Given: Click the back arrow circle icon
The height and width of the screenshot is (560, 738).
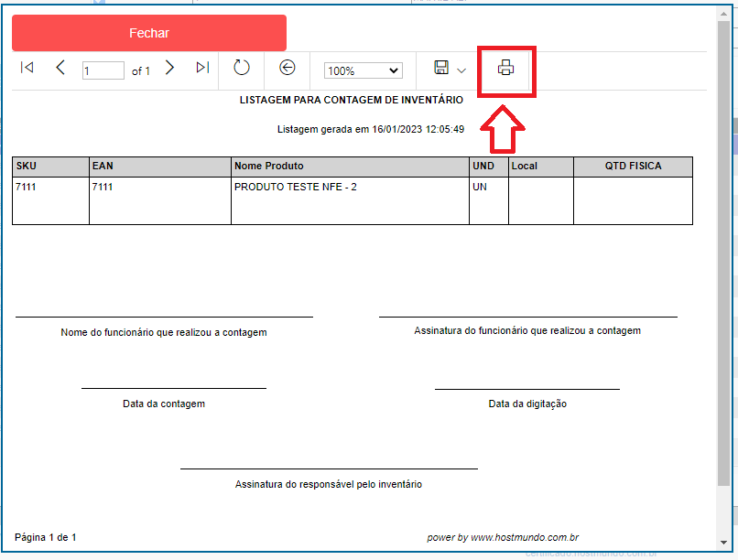Looking at the screenshot, I should 288,68.
